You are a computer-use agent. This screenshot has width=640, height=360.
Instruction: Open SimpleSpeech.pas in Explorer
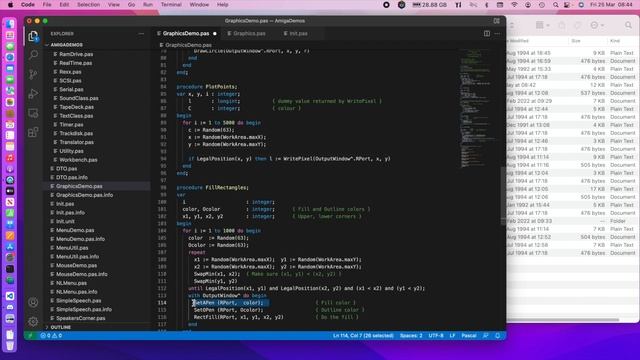[x=78, y=300]
